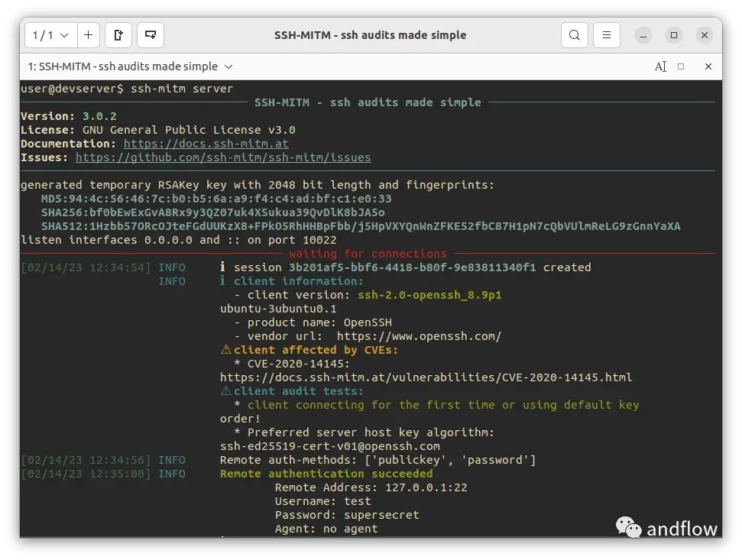Click the https://www.openssh.com/ vendor URL
Screen dimensions: 742x560
(419, 336)
